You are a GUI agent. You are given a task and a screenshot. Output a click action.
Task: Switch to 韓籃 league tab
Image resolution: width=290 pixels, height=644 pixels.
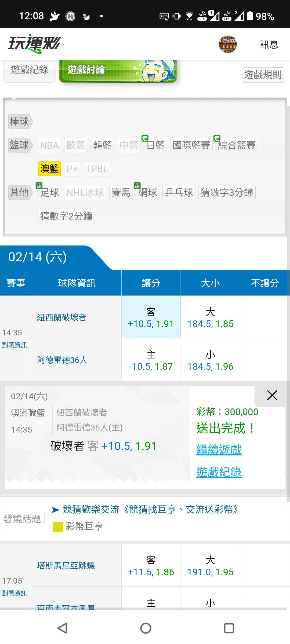[x=102, y=145]
